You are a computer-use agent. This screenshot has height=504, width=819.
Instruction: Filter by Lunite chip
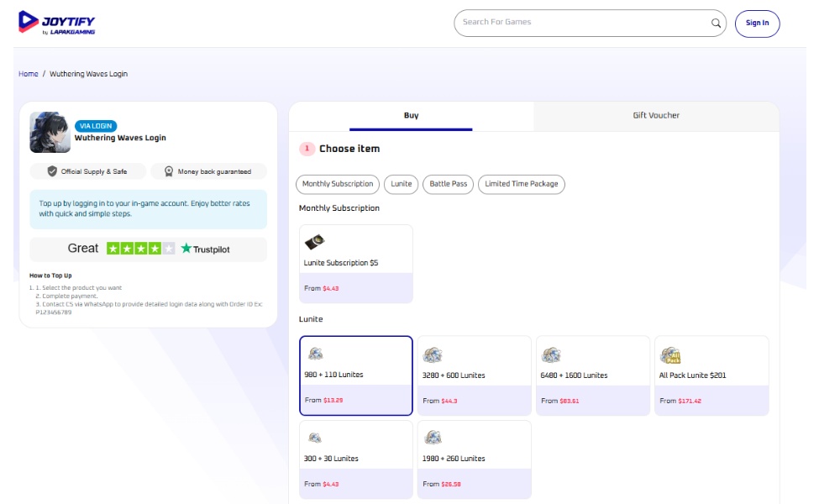click(x=402, y=184)
